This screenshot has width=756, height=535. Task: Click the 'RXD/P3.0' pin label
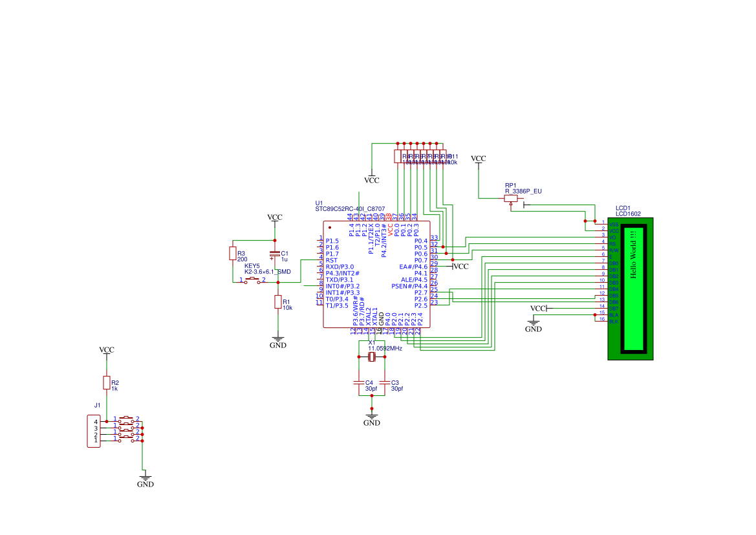(340, 267)
